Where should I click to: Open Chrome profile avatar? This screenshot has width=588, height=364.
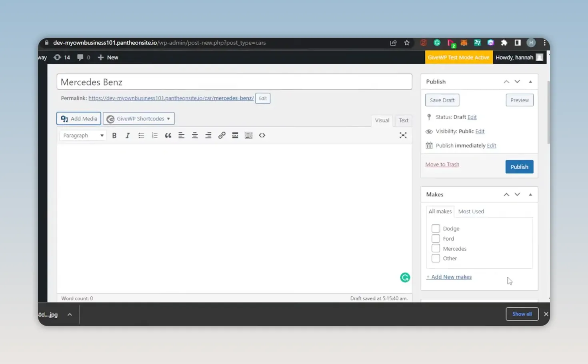coord(531,43)
